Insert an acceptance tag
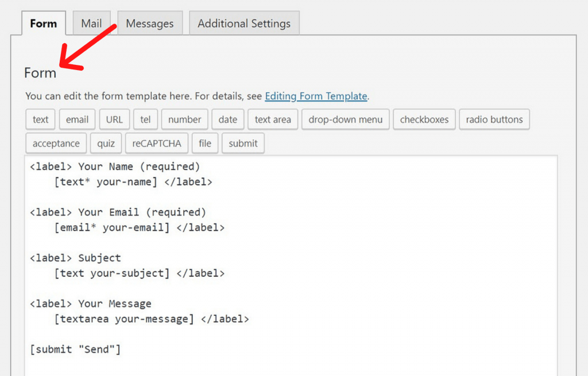This screenshot has height=376, width=588. (56, 143)
